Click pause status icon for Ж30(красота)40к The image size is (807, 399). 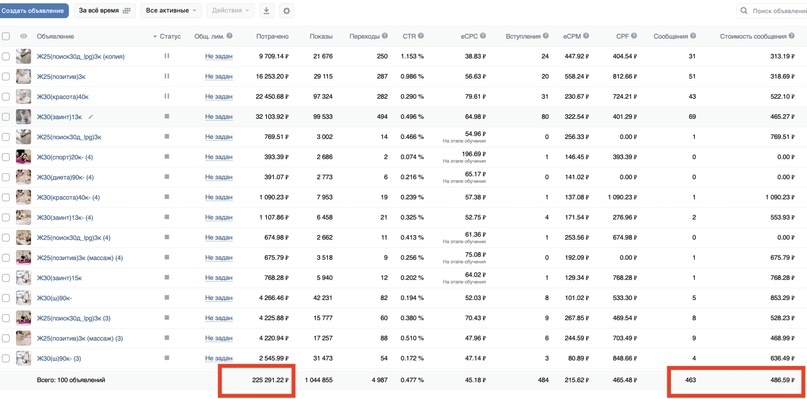[x=166, y=96]
